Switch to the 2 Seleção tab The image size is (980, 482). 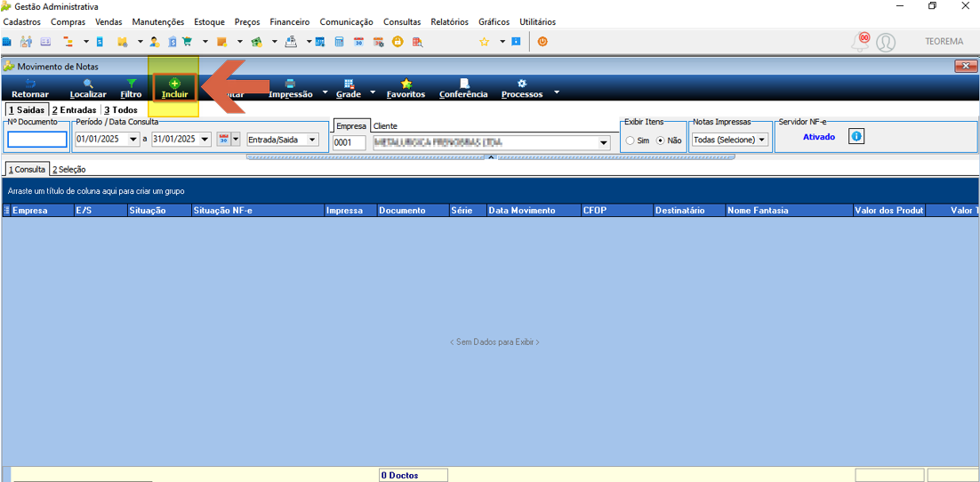point(68,170)
